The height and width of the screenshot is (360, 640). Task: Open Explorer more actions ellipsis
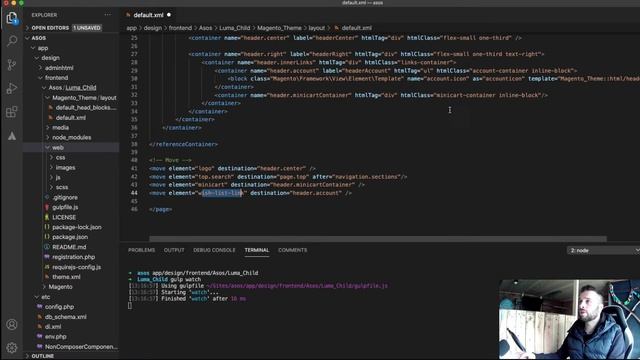[x=107, y=15]
